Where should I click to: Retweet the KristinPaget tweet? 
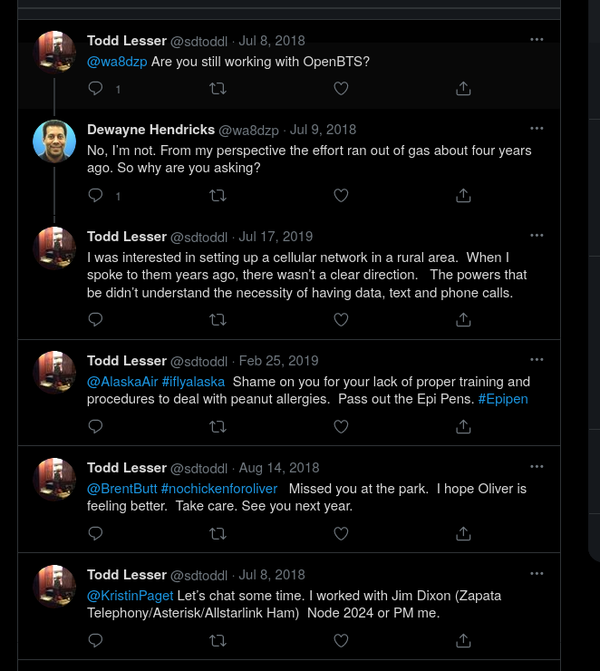click(217, 640)
